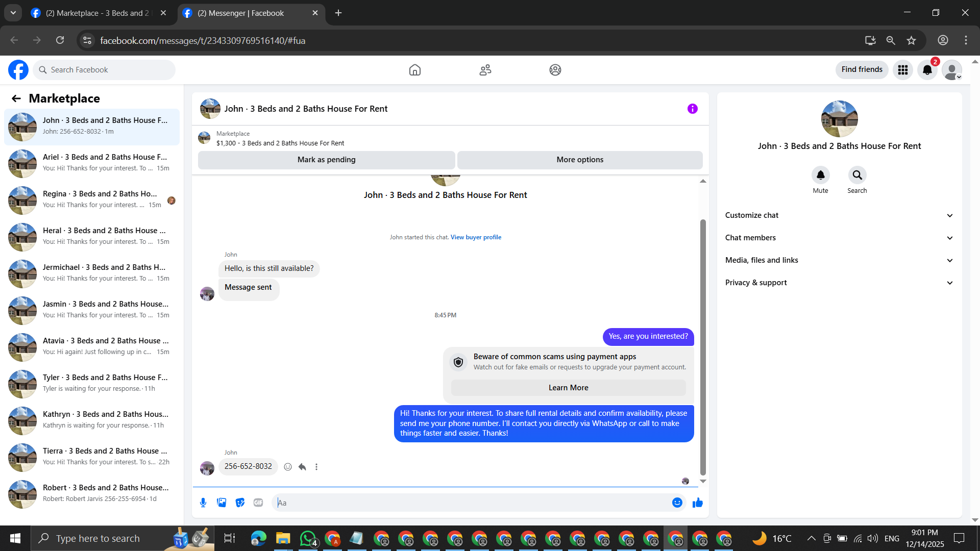980x551 pixels.
Task: Open the GIF picker
Action: [x=258, y=503]
